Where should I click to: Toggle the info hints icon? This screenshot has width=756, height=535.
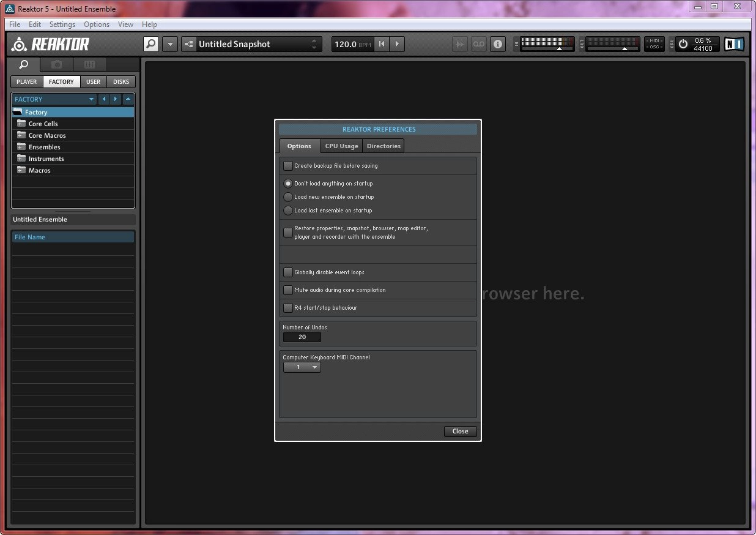coord(498,44)
